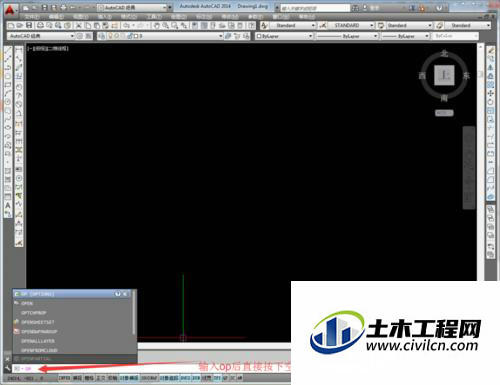Click the command line customize wrench icon
This screenshot has height=385, width=500.
pos(7,368)
